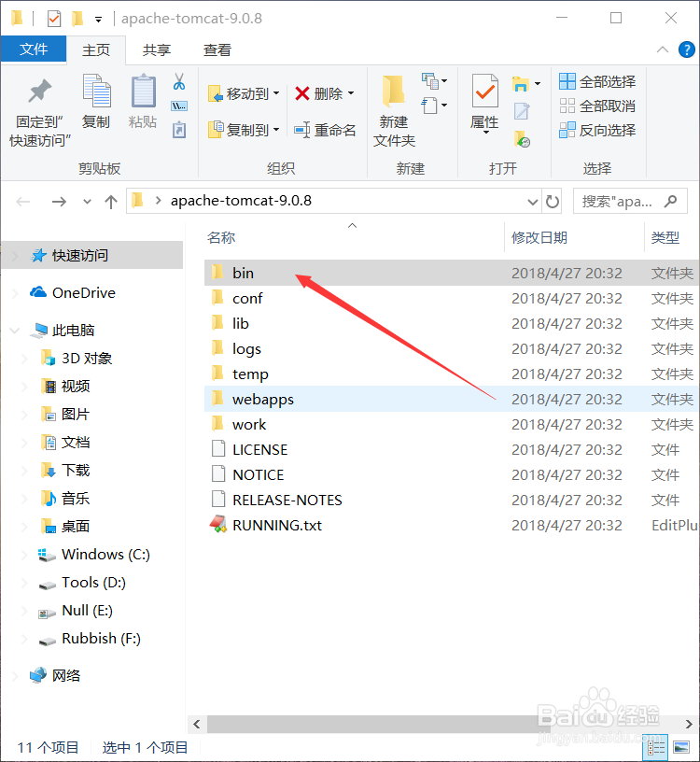Switch to details view icon in status bar
The width and height of the screenshot is (700, 762).
pyautogui.click(x=656, y=747)
